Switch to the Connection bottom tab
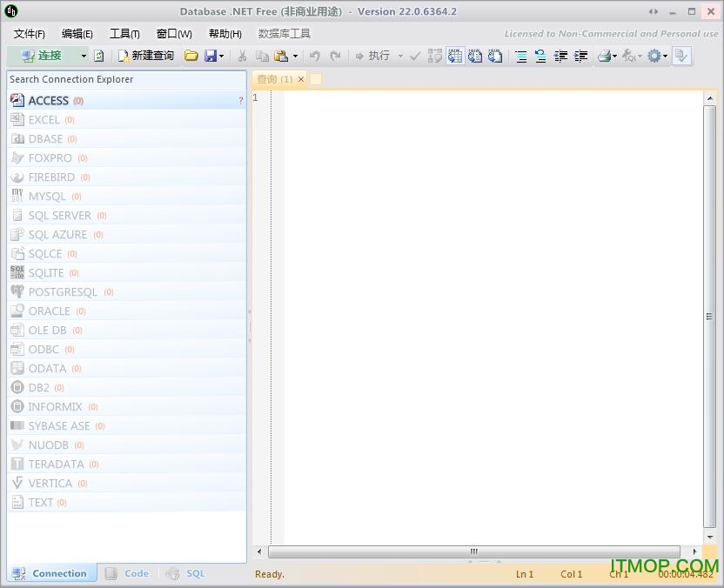This screenshot has height=588, width=724. (50, 574)
